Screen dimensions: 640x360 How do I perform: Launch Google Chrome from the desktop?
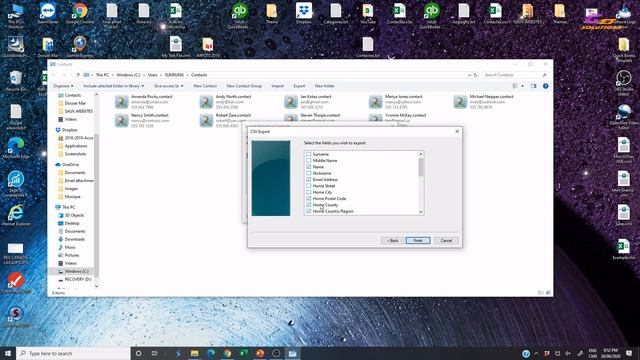tap(80, 13)
